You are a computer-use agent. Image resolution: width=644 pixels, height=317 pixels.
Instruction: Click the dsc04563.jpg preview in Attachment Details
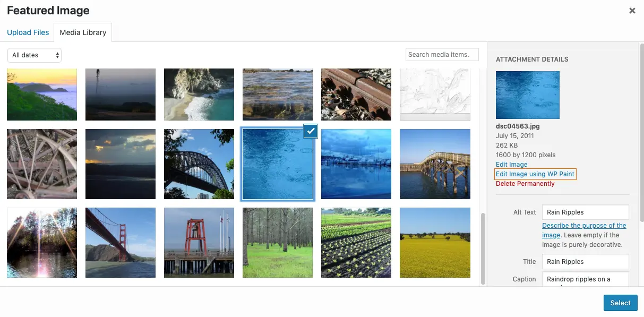tap(527, 95)
